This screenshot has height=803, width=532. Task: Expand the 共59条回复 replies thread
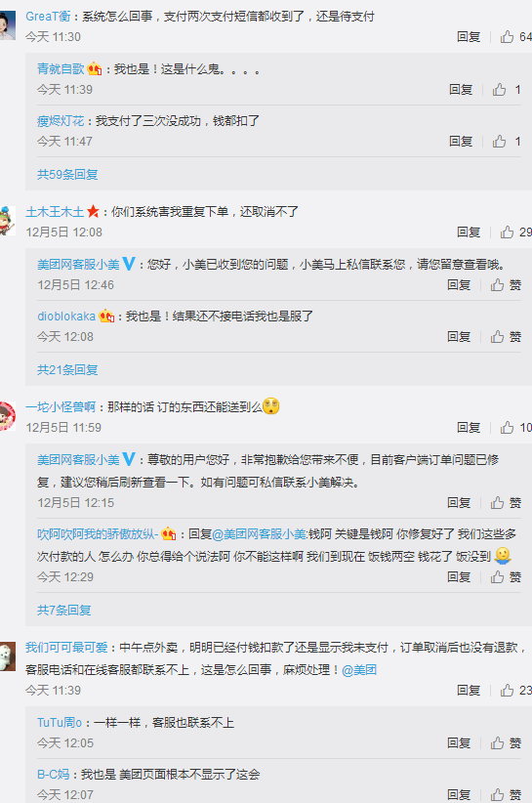67,175
